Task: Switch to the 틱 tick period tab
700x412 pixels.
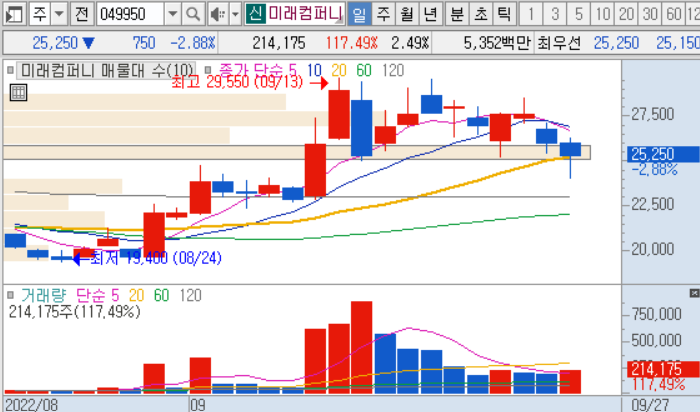Action: coord(504,14)
